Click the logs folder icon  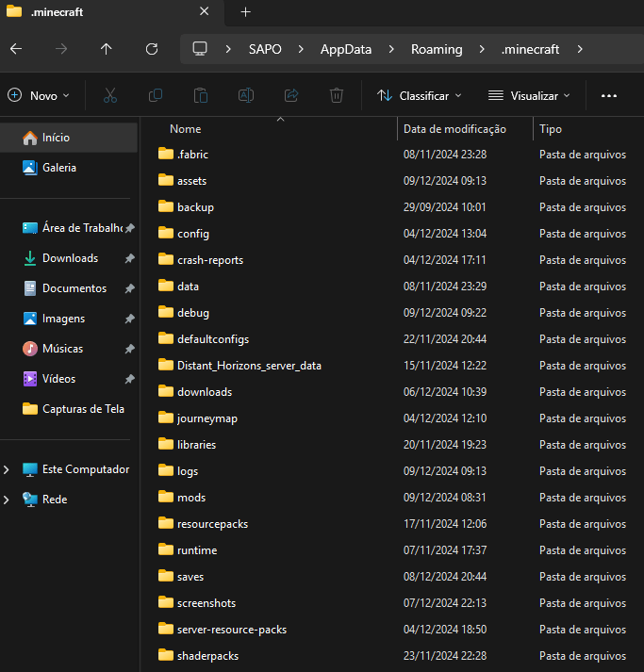pos(166,470)
